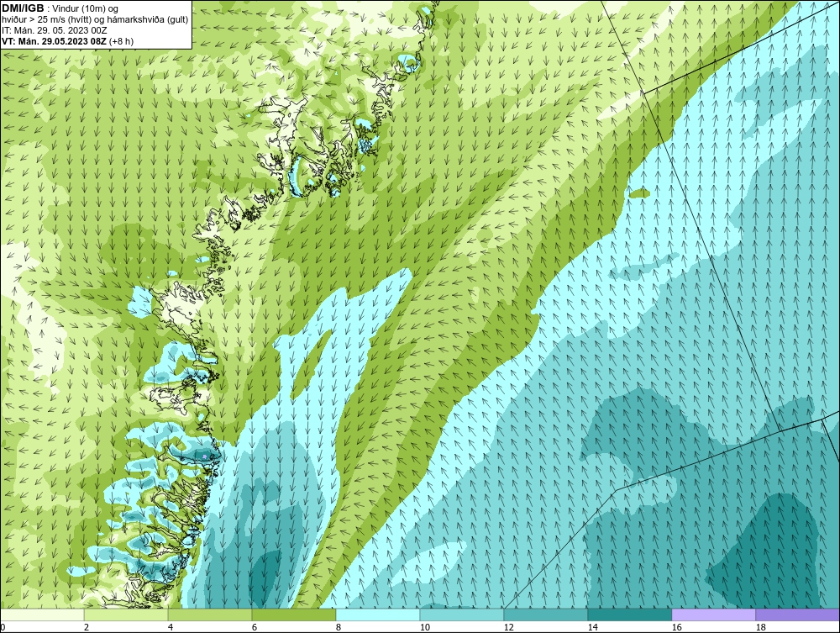Click the purple legend swatch above 18 m/s
The width and height of the screenshot is (840, 633).
[797, 615]
